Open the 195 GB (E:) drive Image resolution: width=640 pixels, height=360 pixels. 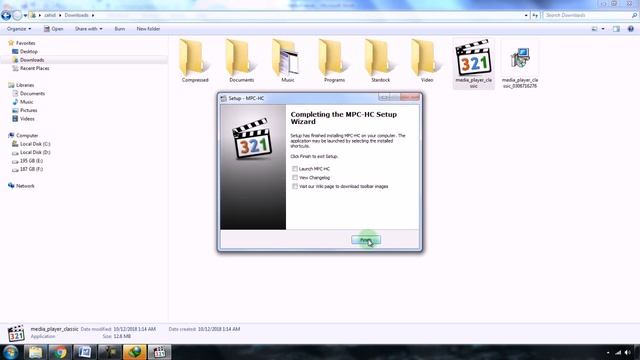pyautogui.click(x=31, y=161)
